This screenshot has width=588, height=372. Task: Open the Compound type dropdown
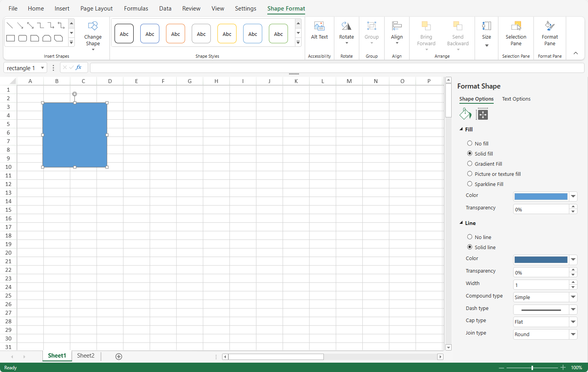pyautogui.click(x=573, y=297)
